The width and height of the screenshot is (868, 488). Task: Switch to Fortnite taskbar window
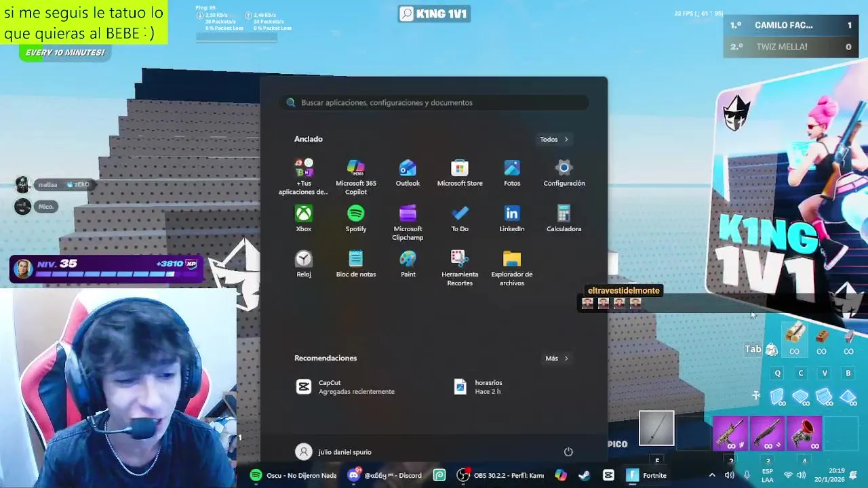(647, 476)
